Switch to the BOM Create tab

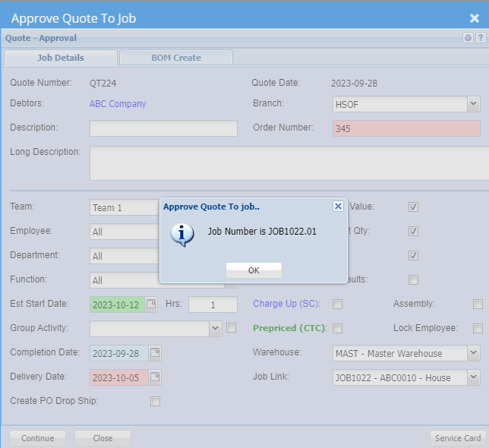(175, 58)
